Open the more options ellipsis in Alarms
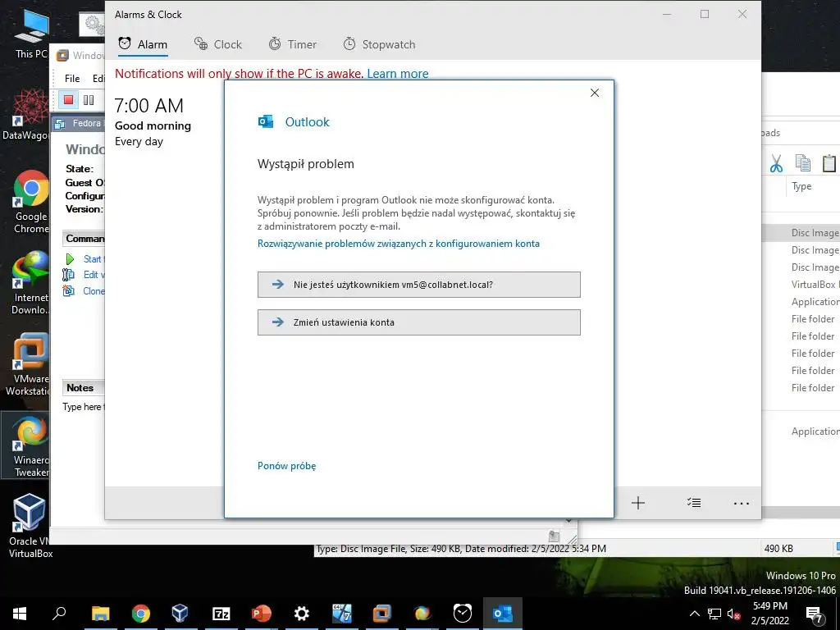Screen dimensions: 840x630 tap(741, 503)
